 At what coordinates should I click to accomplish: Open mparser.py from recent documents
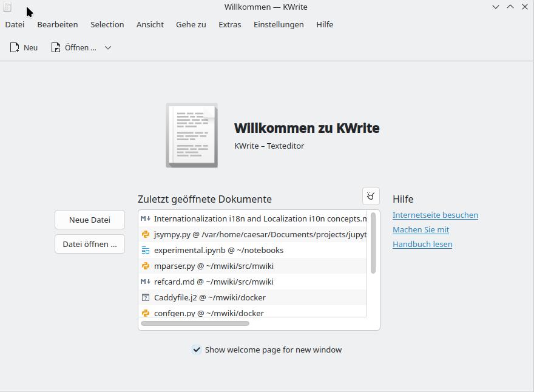pos(214,266)
